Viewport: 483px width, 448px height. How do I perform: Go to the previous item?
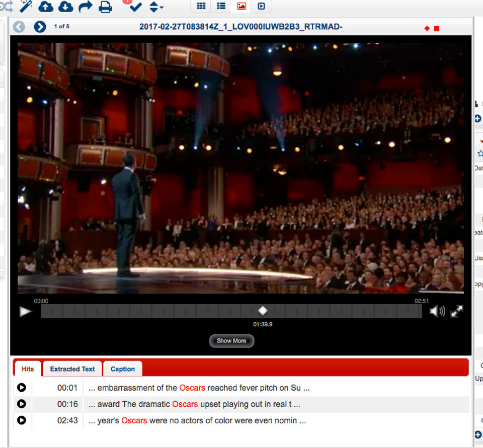point(19,27)
